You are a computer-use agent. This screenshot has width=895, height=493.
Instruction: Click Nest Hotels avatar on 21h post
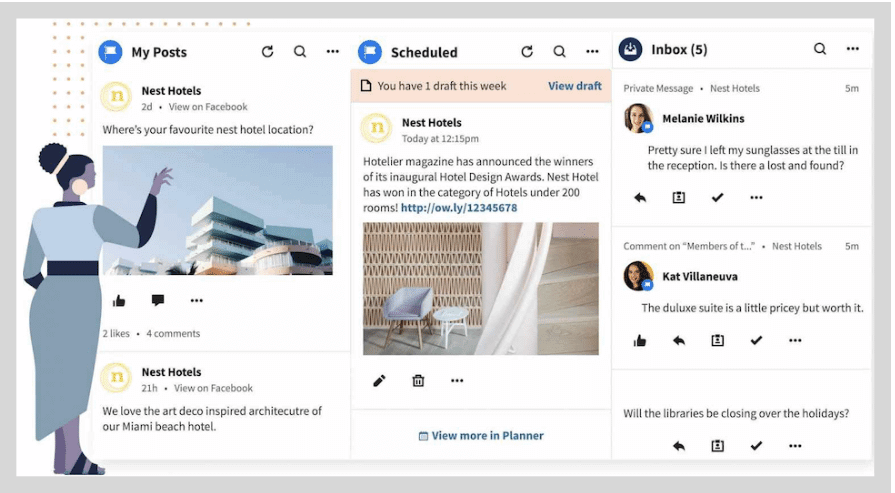click(x=116, y=377)
